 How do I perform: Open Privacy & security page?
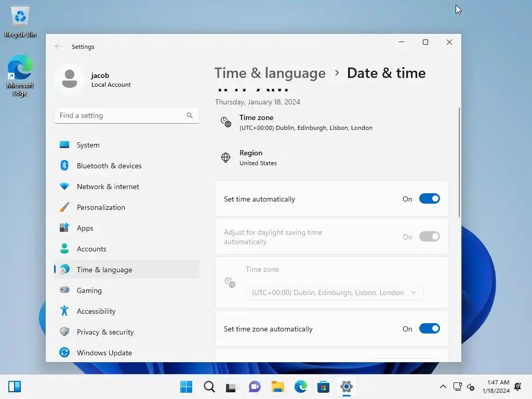tap(127, 332)
